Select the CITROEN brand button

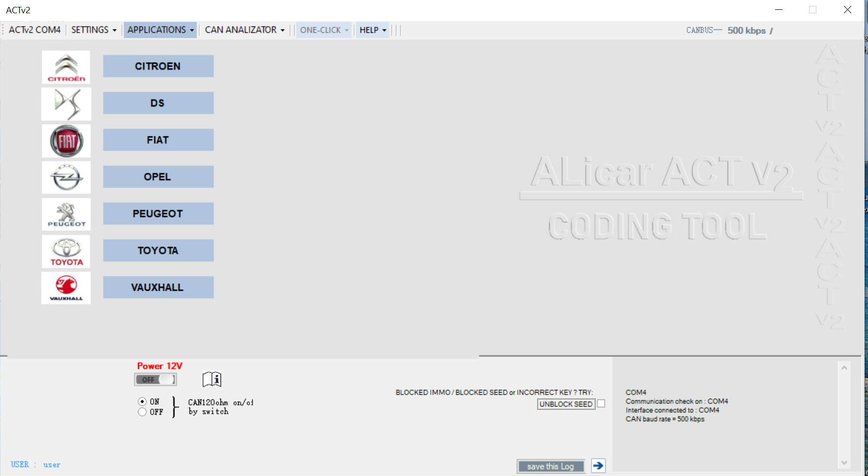click(x=158, y=66)
